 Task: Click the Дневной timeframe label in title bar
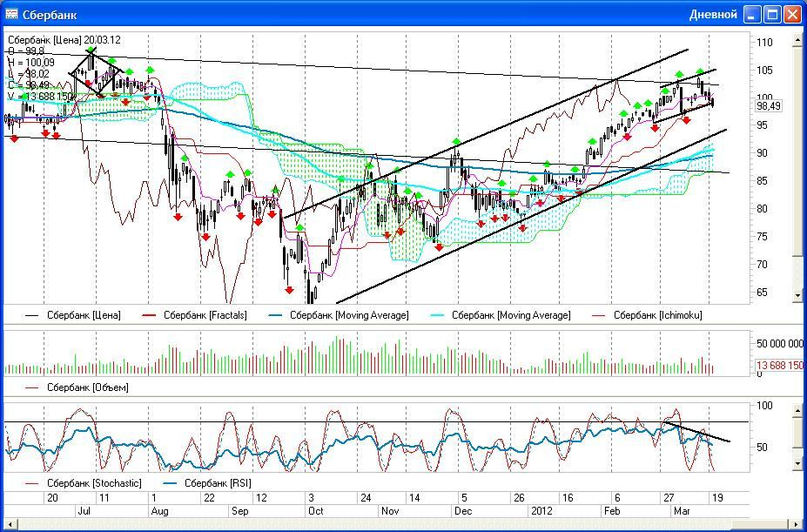click(x=713, y=15)
